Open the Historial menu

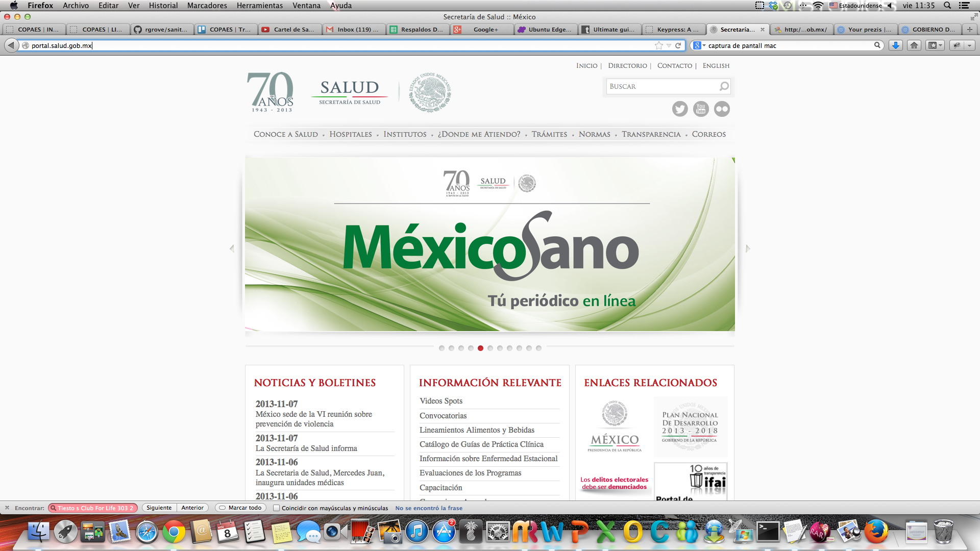[x=163, y=6]
